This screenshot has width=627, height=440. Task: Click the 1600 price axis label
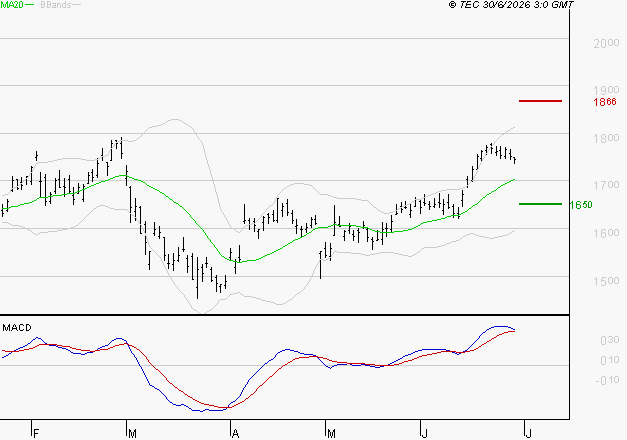606,233
